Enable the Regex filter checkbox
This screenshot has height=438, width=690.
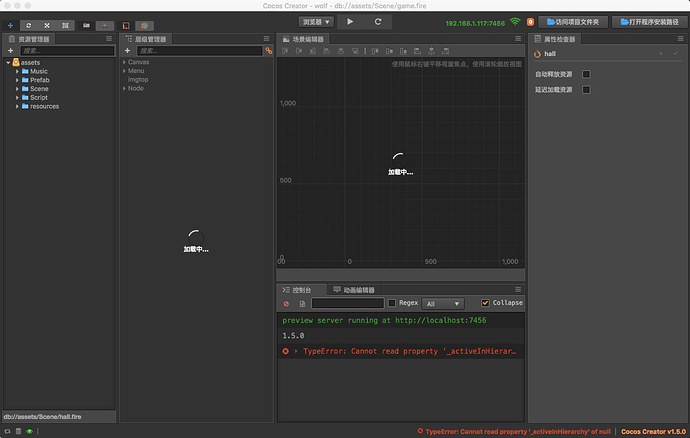click(x=392, y=303)
